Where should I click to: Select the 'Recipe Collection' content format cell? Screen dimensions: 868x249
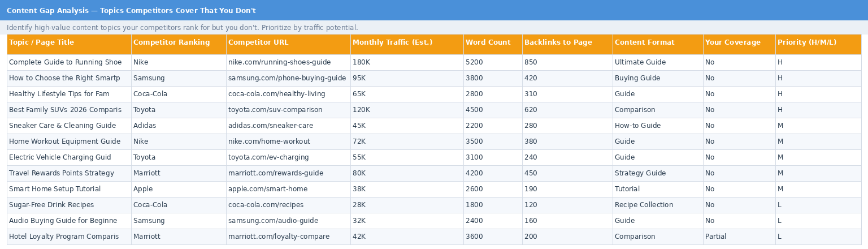click(x=658, y=205)
